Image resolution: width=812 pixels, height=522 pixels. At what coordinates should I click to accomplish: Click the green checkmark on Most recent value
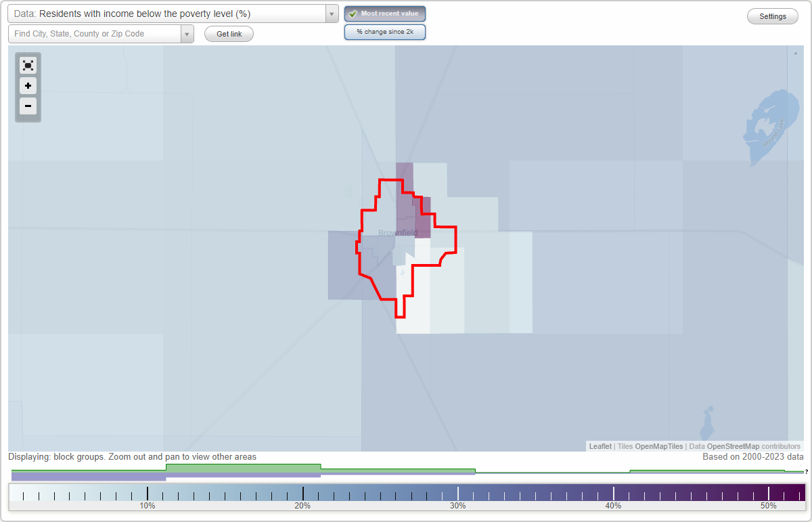(353, 13)
